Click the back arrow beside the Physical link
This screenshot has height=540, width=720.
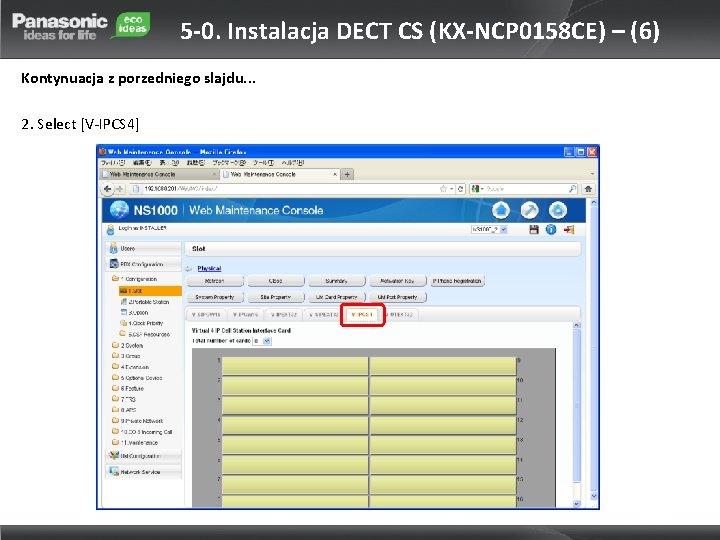[x=188, y=269]
